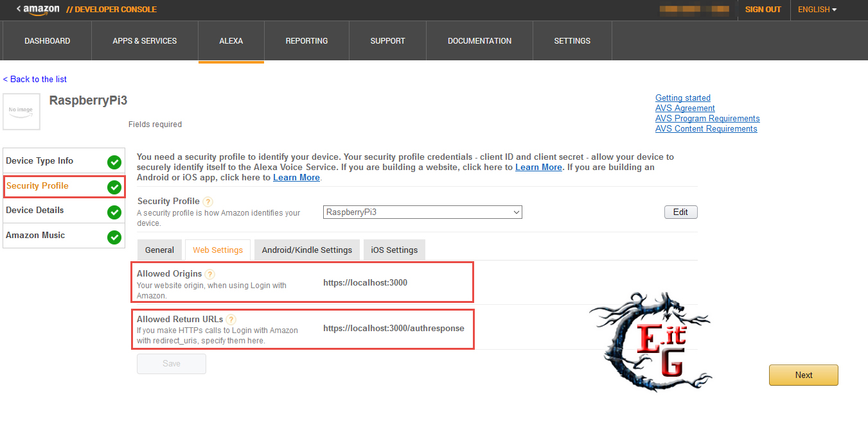
Task: Open the English language dropdown
Action: 817,10
